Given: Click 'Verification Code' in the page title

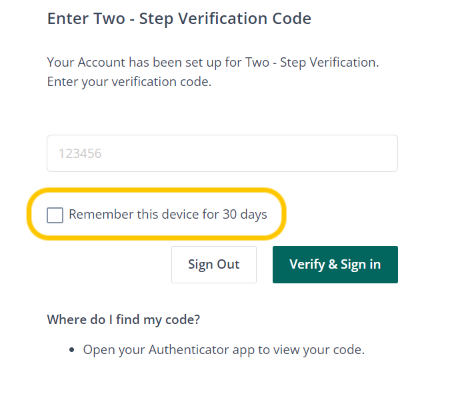Looking at the screenshot, I should (x=245, y=19).
